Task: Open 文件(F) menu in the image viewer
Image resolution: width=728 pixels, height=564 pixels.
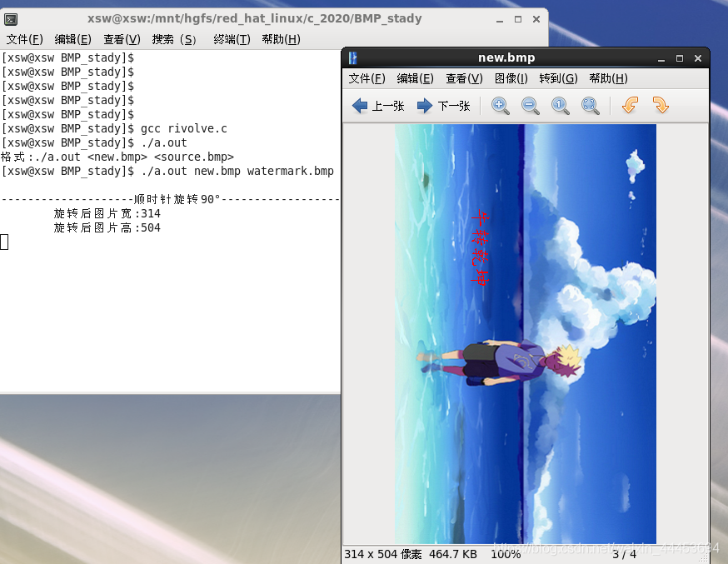Action: [366, 78]
